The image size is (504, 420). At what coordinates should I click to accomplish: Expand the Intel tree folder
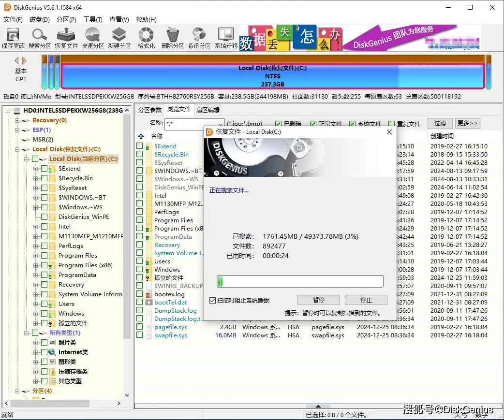[36, 227]
